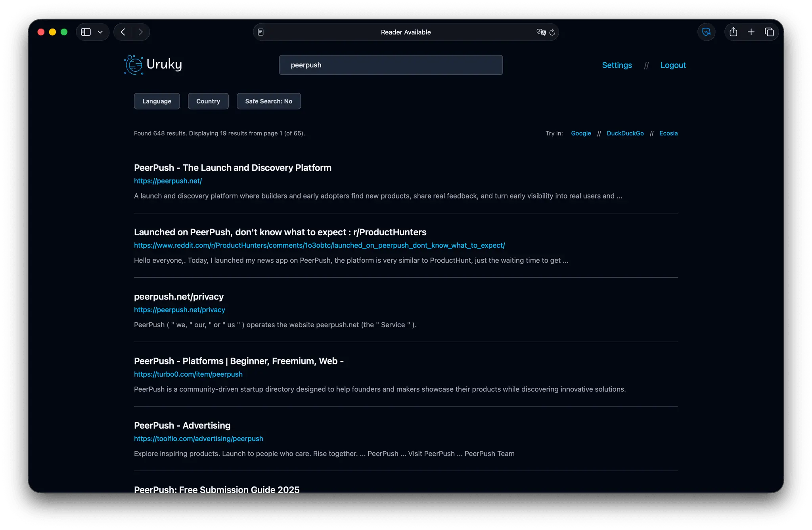
Task: Show the tab overview icon
Action: pos(769,32)
